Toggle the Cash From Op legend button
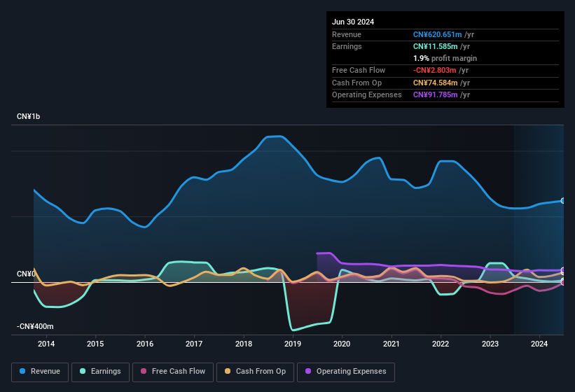Viewport: 575px width, 392px height. (255, 372)
